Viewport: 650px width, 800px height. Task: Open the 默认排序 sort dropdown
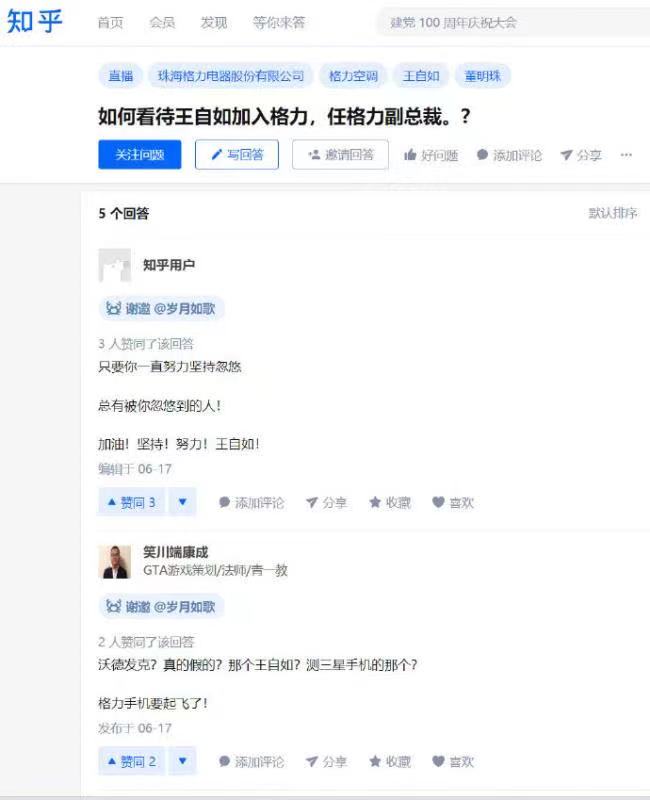click(613, 213)
